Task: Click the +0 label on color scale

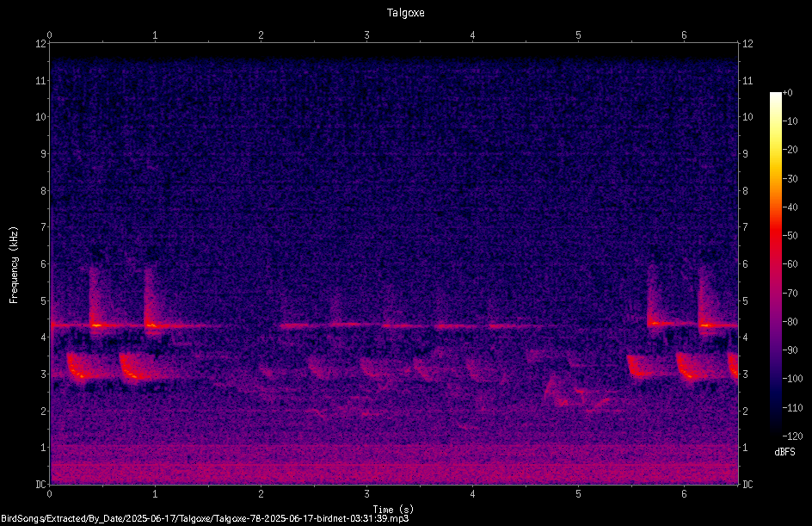Action: point(787,93)
